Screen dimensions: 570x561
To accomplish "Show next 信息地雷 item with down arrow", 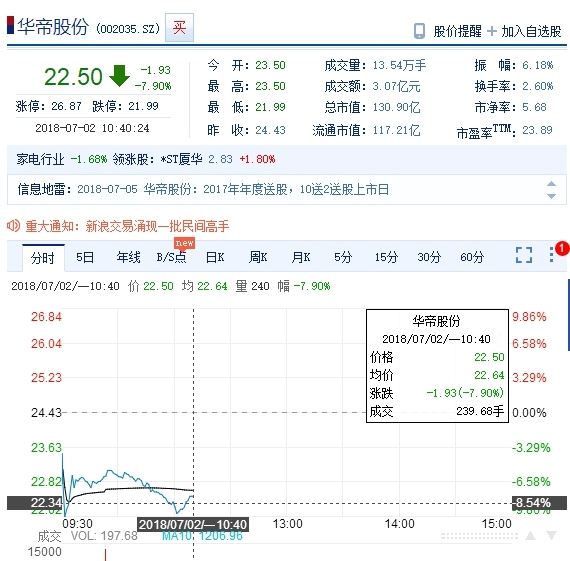I will point(551,196).
